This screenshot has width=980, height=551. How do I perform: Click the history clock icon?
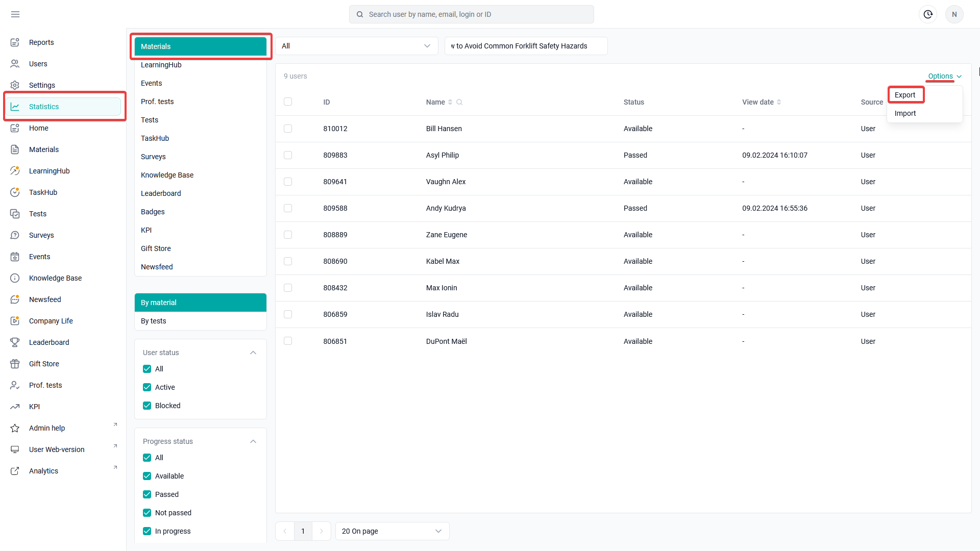[x=928, y=14]
